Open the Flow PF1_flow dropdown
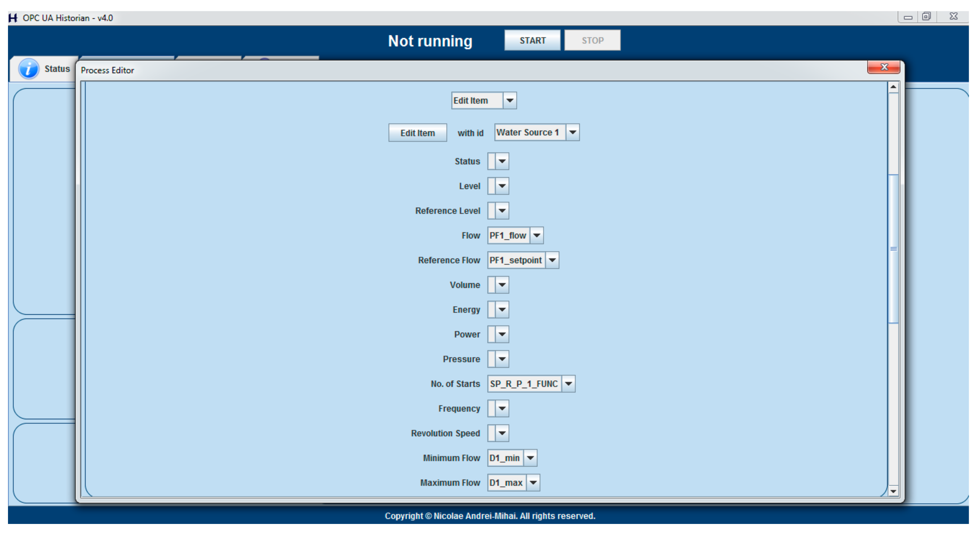This screenshot has height=534, width=980. (536, 235)
